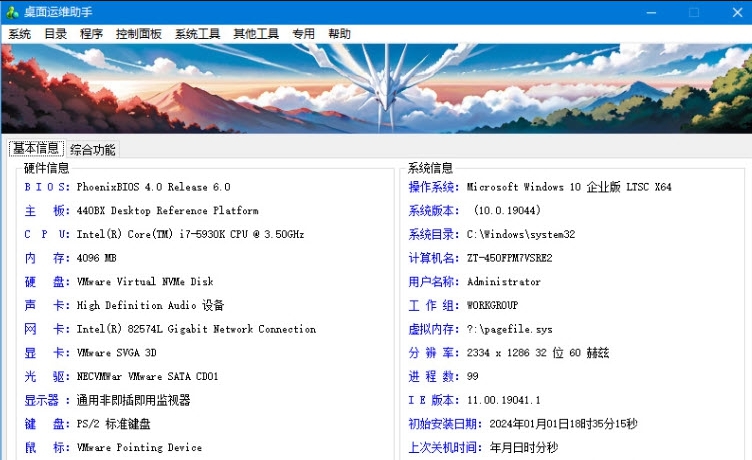Click the 操作系统 label

(x=434, y=187)
